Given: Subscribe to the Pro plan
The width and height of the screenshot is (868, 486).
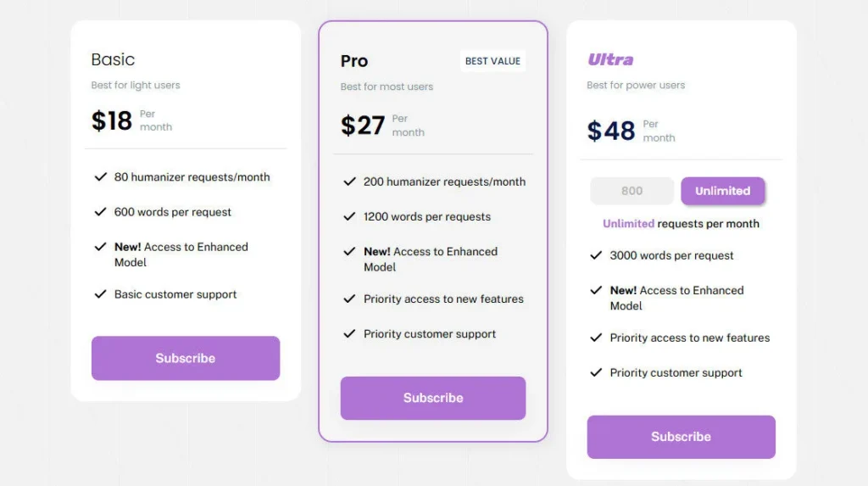Looking at the screenshot, I should tap(433, 398).
